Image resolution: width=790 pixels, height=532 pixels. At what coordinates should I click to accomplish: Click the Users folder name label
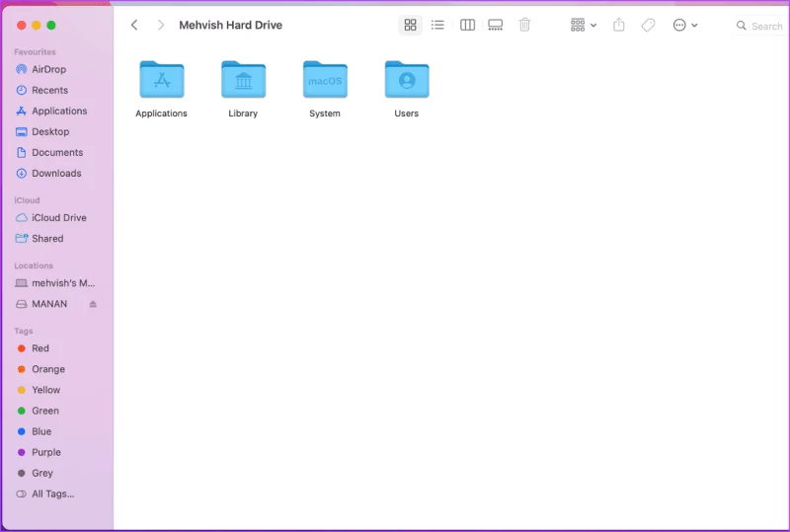tap(406, 114)
